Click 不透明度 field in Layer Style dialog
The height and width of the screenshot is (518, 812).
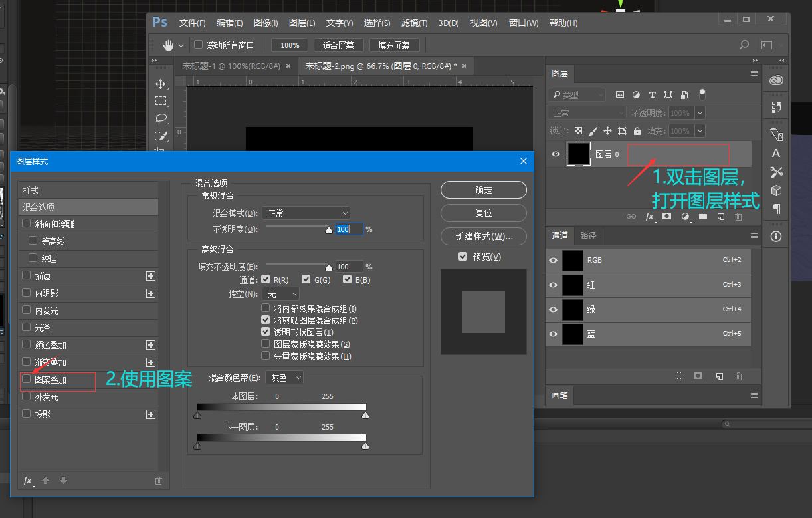point(349,229)
